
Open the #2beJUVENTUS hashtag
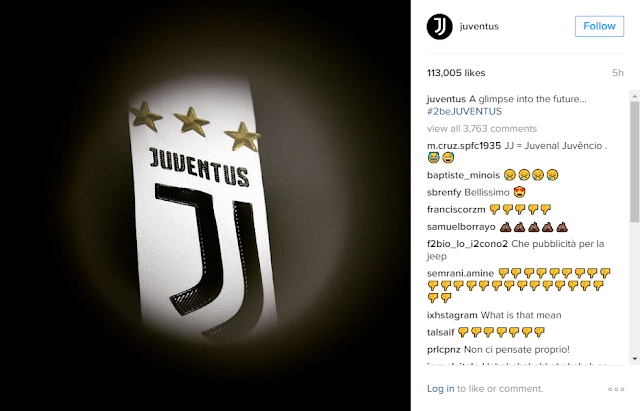tap(464, 111)
